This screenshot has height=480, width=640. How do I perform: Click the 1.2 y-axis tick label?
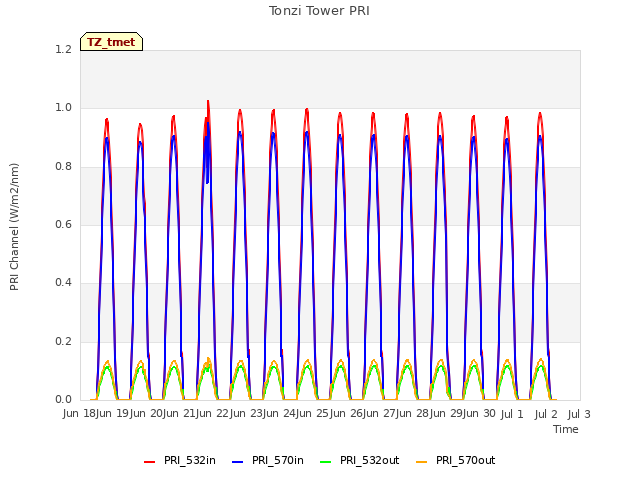[63, 49]
